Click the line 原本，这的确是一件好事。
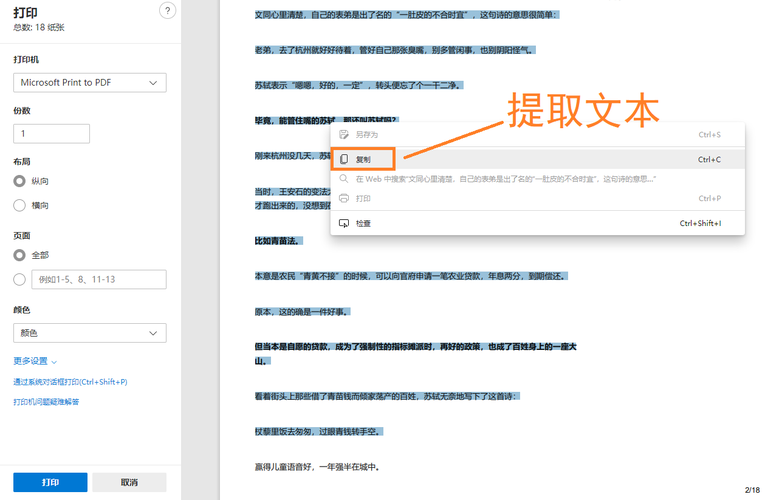Viewport: 782px width, 500px height. click(302, 312)
